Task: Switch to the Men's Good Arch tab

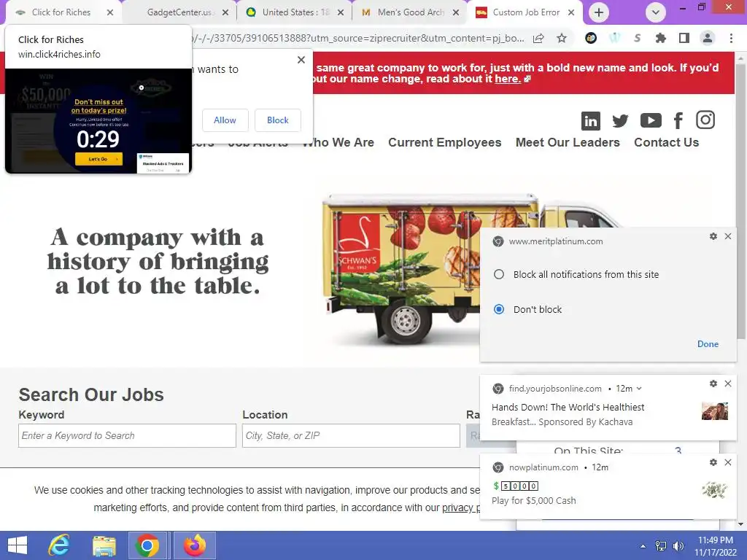Action: (411, 12)
